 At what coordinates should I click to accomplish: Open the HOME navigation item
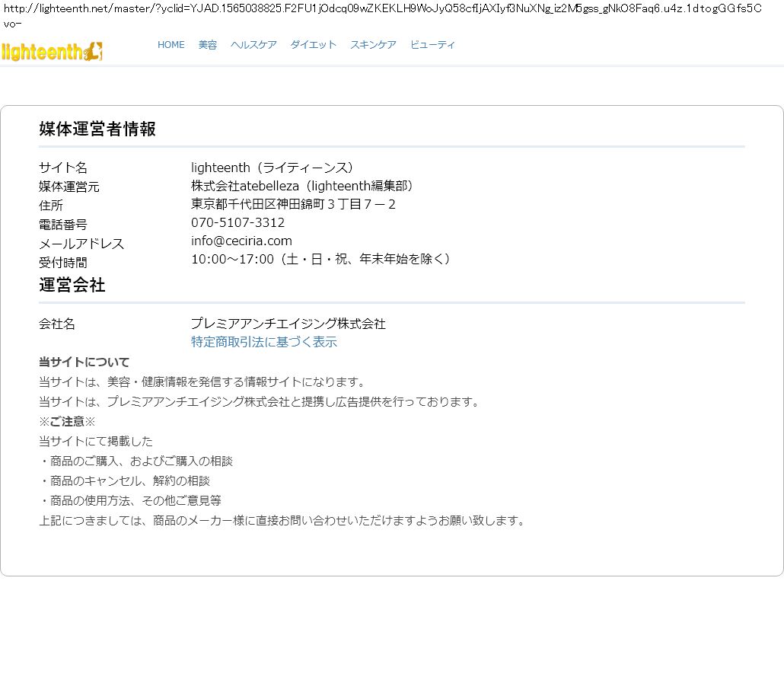click(x=171, y=45)
